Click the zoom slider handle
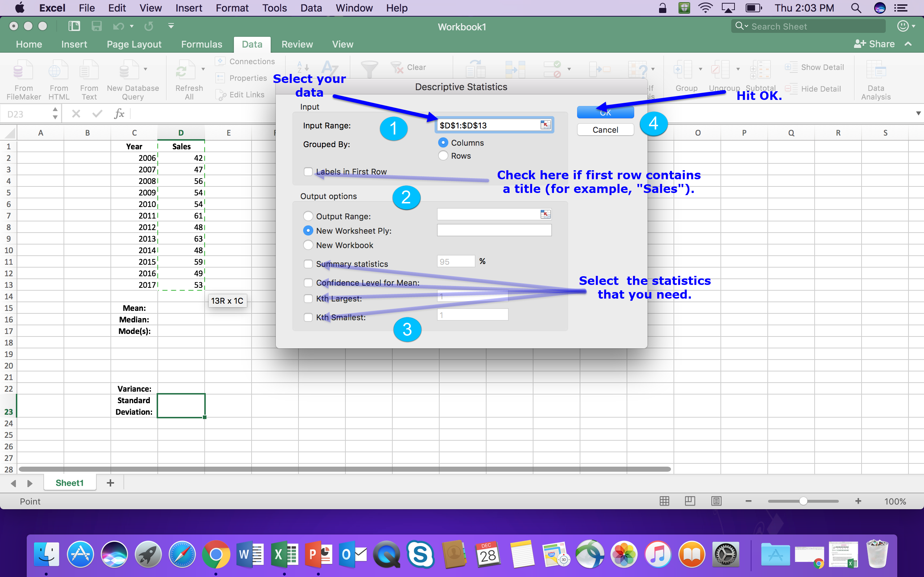This screenshot has width=924, height=577. (x=803, y=501)
